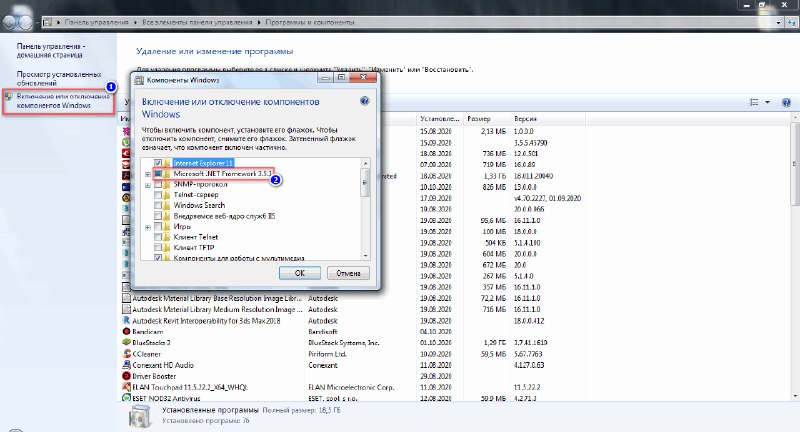Image resolution: width=800 pixels, height=432 pixels.
Task: Select Все элементы панели управления breadcrumb
Action: pos(197,22)
